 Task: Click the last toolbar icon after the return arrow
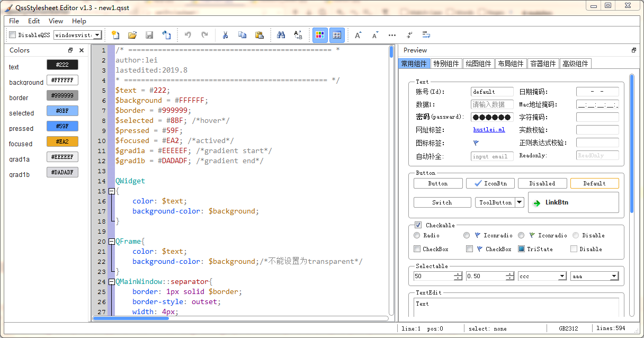[x=426, y=35]
